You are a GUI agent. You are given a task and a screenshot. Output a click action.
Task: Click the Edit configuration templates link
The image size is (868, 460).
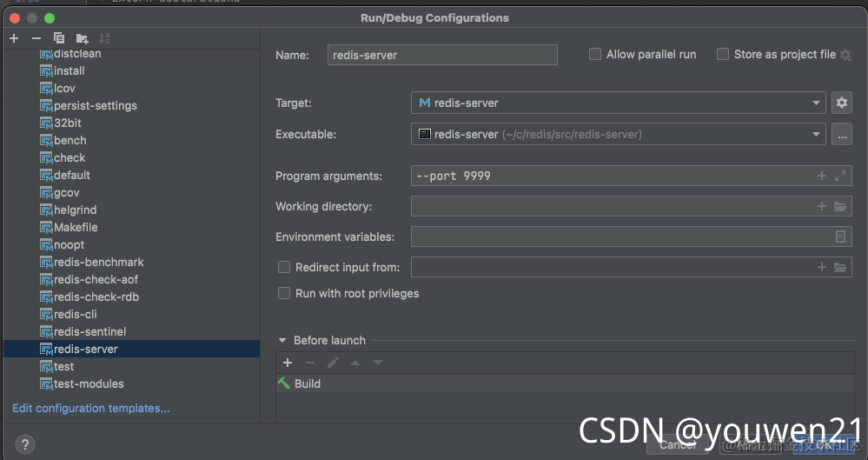[91, 409]
